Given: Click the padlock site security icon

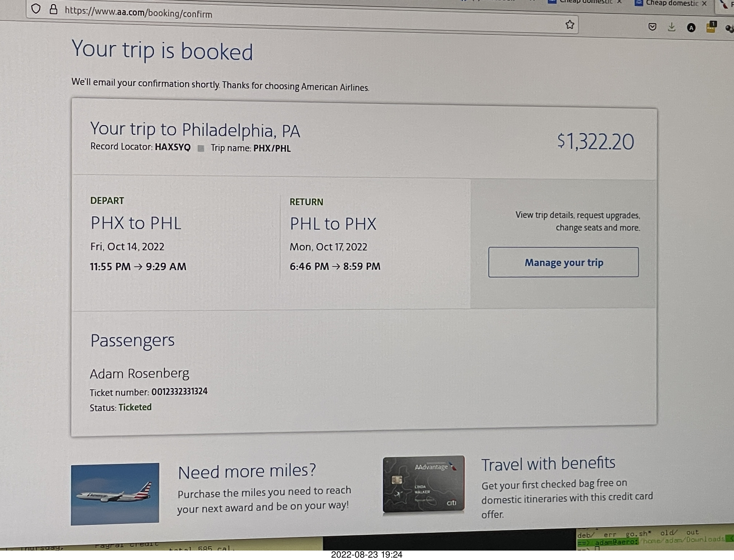Looking at the screenshot, I should [x=53, y=9].
